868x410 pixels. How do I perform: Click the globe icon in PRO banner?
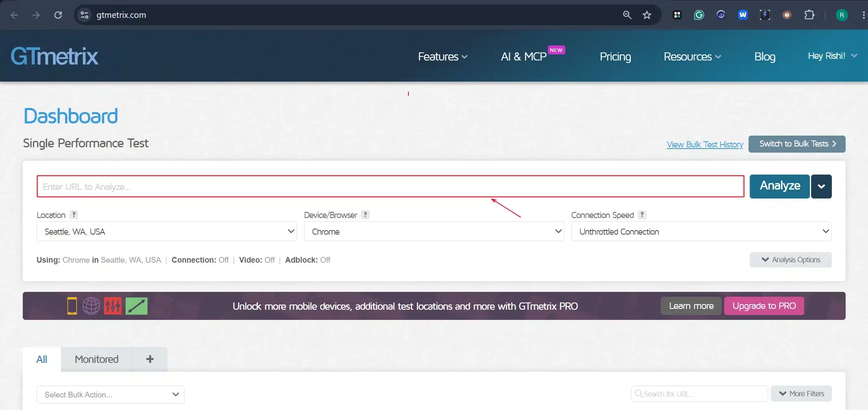click(91, 306)
